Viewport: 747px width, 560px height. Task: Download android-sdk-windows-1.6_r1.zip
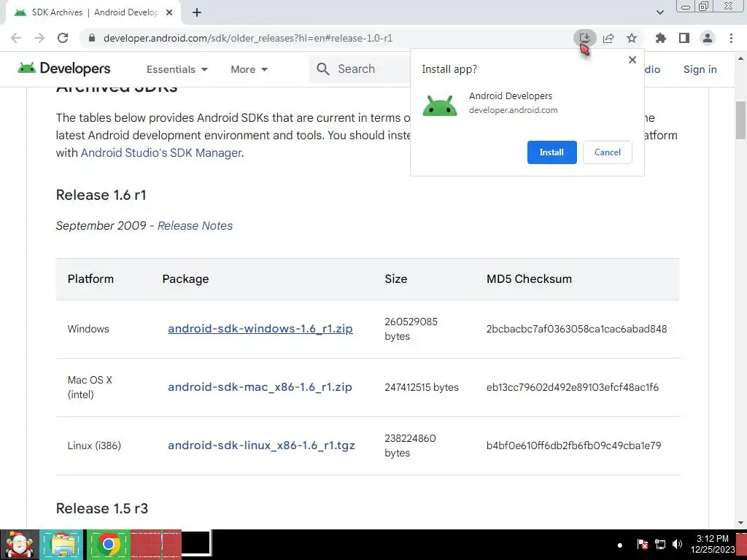coord(260,329)
